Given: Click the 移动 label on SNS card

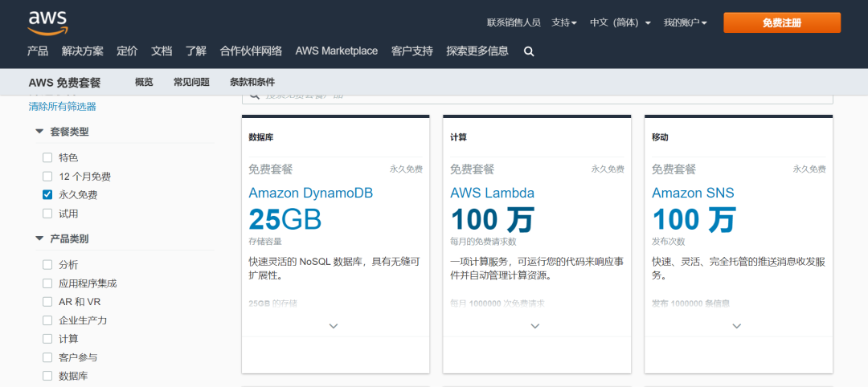Looking at the screenshot, I should point(660,137).
